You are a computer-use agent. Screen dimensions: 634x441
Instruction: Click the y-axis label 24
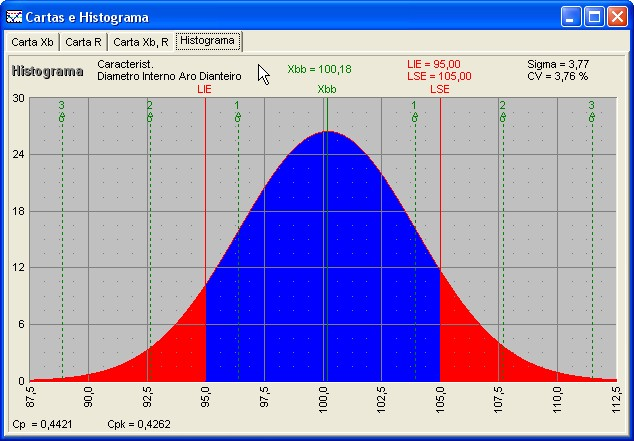point(19,154)
